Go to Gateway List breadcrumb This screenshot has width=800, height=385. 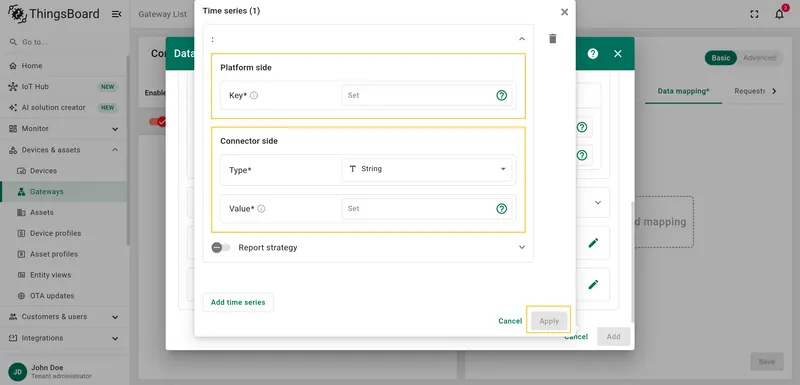pos(162,14)
